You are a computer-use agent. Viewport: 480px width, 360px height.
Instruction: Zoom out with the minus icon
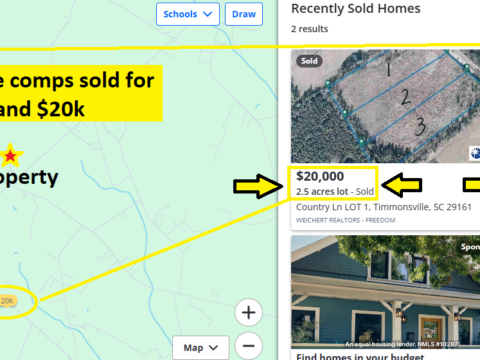(248, 346)
